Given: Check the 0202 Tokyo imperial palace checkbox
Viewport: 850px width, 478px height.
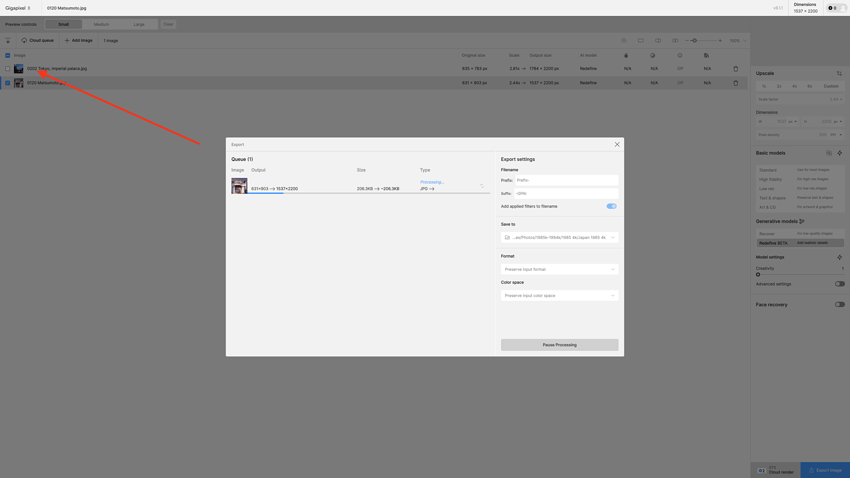Looking at the screenshot, I should click(8, 69).
